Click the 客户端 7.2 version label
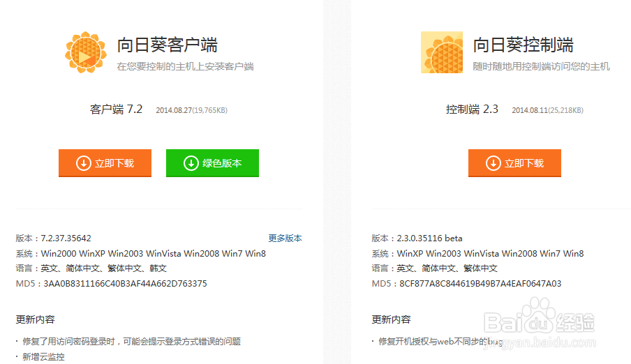The image size is (631, 364). [117, 109]
